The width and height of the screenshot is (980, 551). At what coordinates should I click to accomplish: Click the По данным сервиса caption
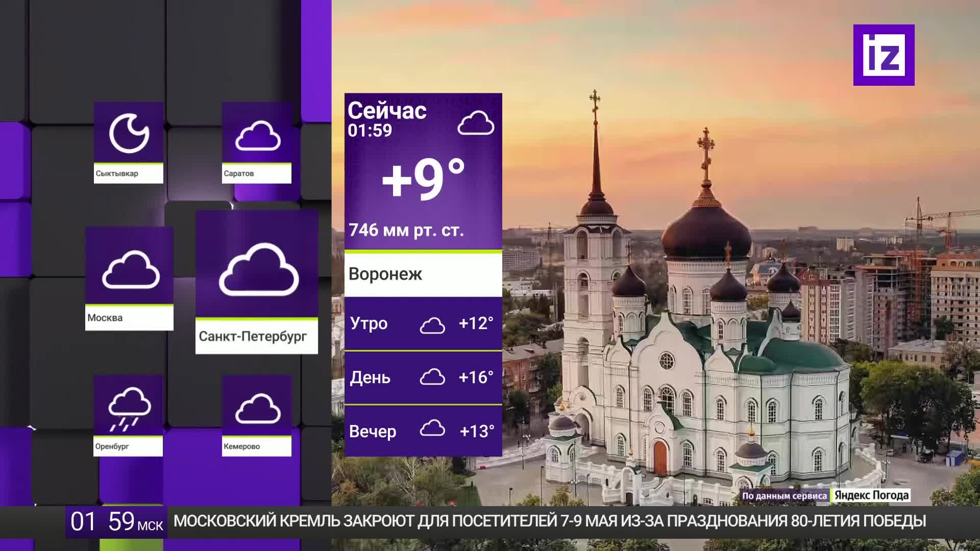[785, 496]
